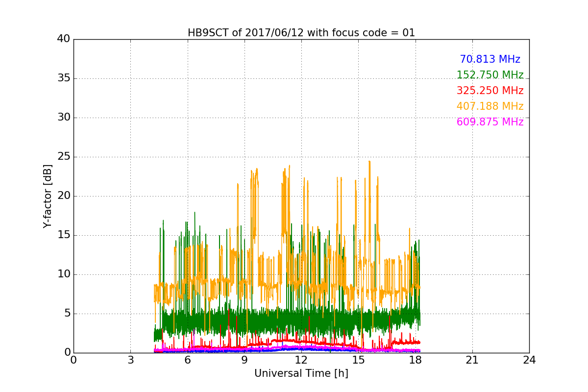Click the 30 tick label on Y-factor axis
Image resolution: width=588 pixels, height=392 pixels.
pyautogui.click(x=63, y=118)
